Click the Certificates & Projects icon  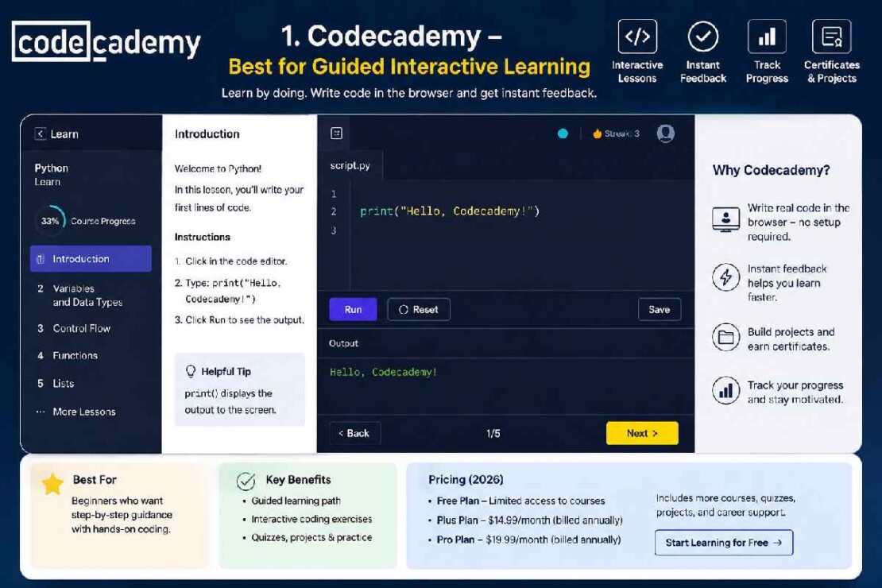(x=831, y=37)
